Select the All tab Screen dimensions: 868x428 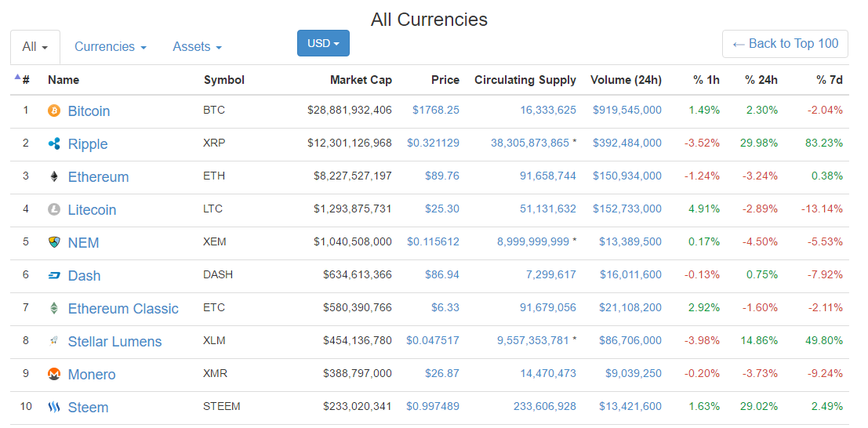(35, 47)
